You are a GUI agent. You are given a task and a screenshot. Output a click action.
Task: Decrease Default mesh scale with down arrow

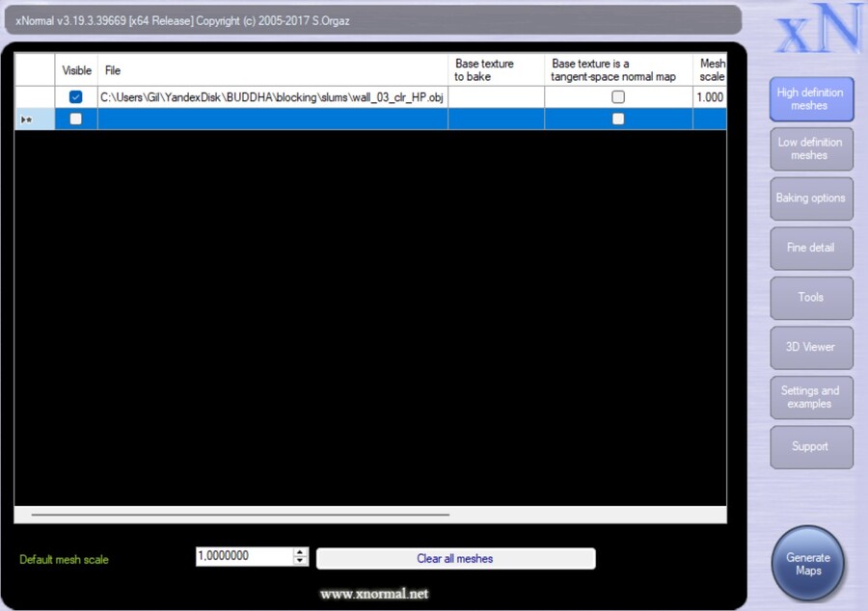pyautogui.click(x=300, y=560)
